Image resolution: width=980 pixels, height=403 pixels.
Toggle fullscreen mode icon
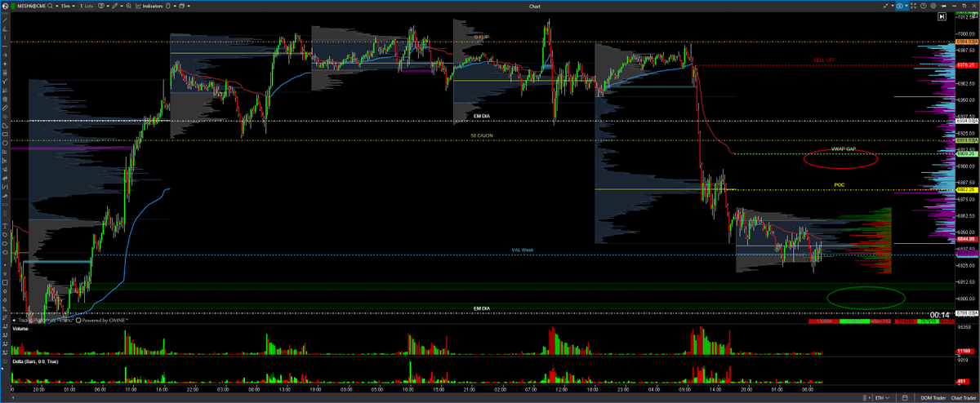click(x=913, y=6)
